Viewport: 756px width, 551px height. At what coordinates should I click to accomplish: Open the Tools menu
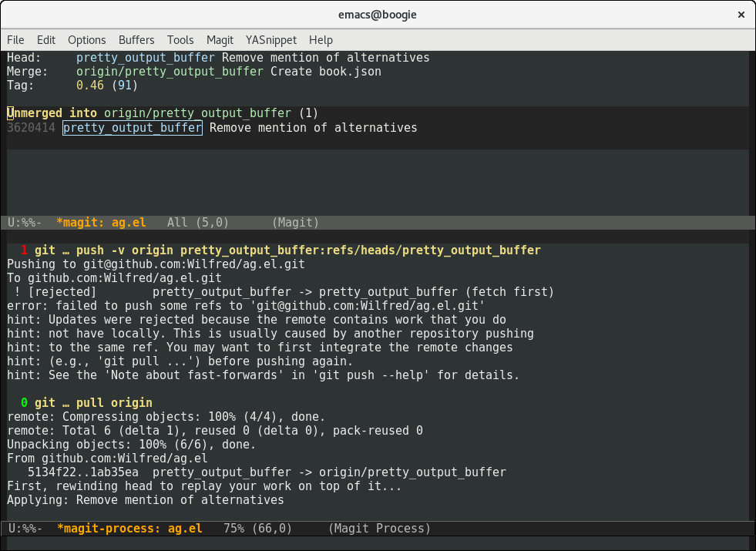coord(180,40)
